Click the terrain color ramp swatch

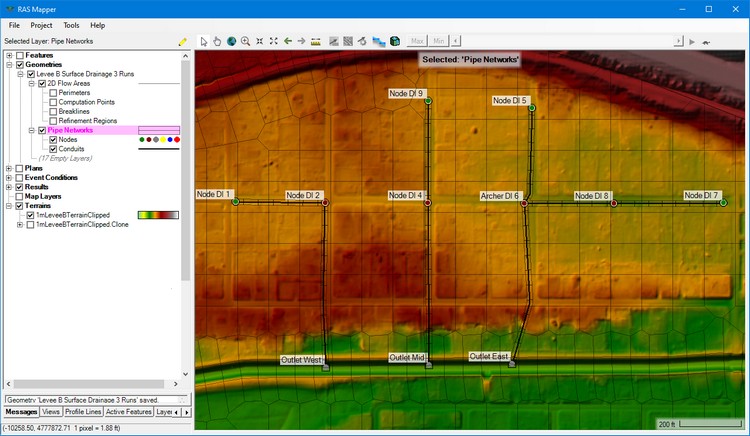coord(158,215)
